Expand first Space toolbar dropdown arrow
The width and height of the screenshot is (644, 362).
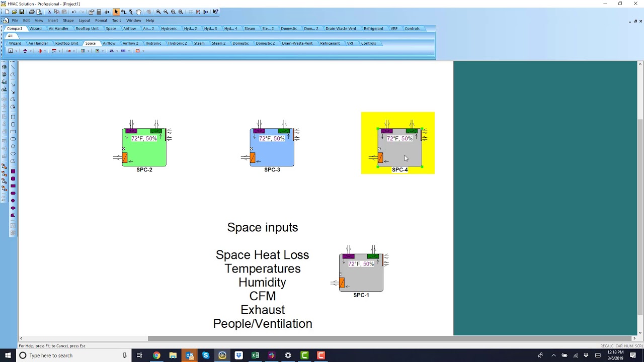tap(16, 51)
